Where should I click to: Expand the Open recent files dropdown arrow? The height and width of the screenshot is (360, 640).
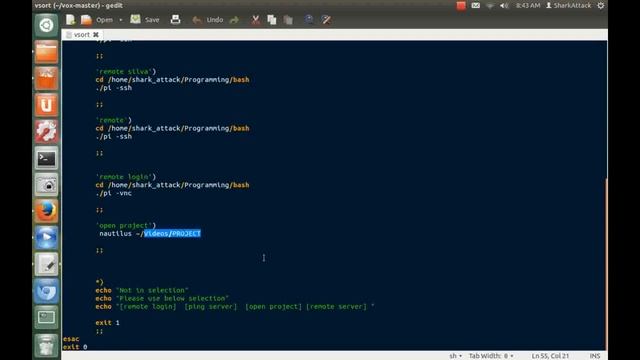click(x=120, y=20)
